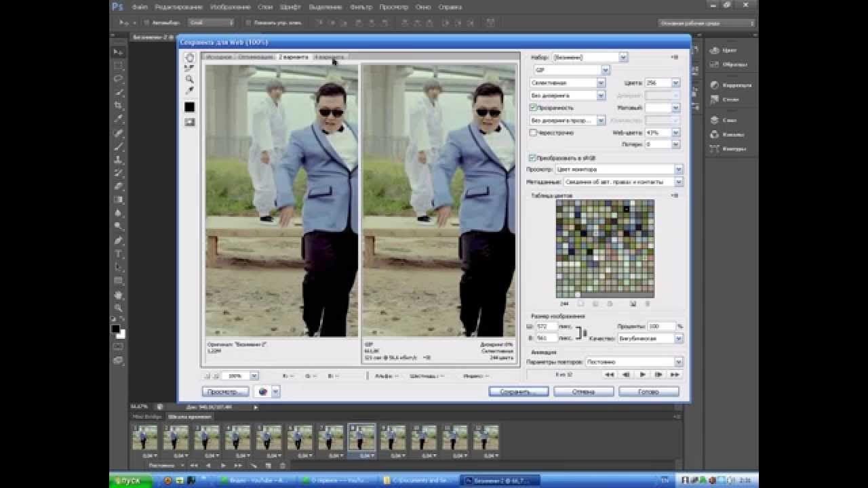Open the Набор preset dropdown

tap(590, 58)
